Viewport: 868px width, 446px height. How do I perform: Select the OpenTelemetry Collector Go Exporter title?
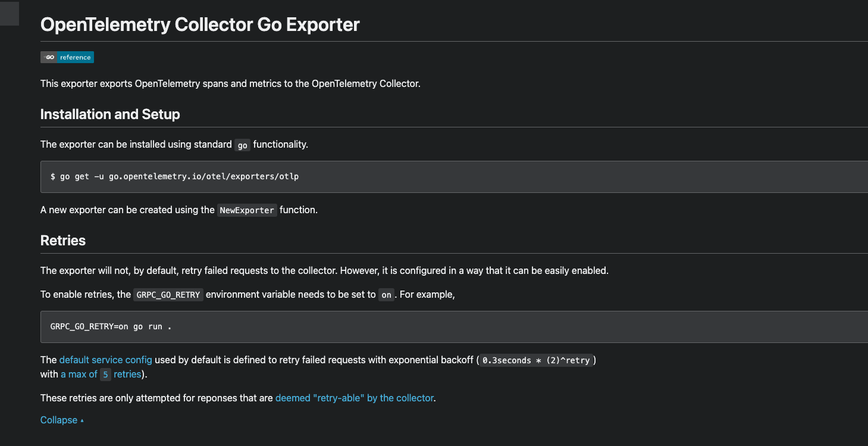199,24
